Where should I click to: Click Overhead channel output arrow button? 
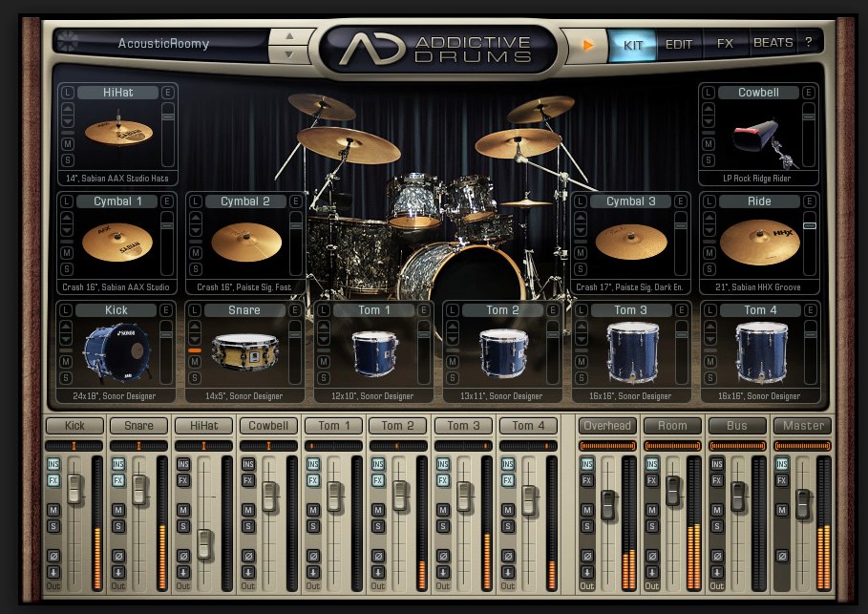pyautogui.click(x=587, y=572)
